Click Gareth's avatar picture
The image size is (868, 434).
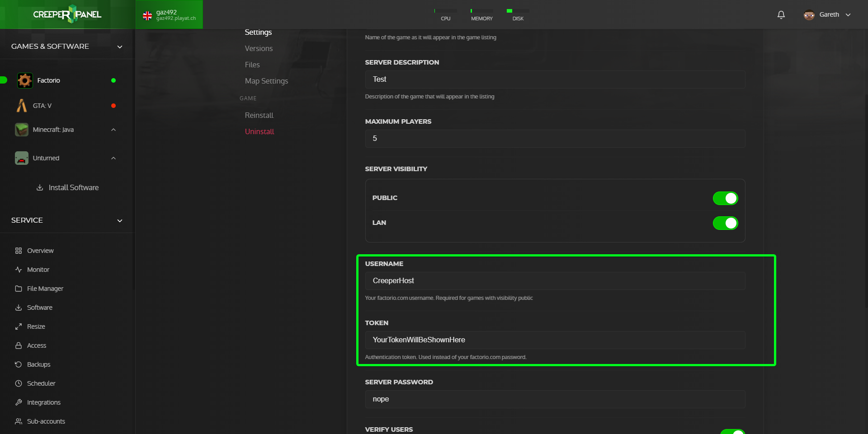pos(809,15)
